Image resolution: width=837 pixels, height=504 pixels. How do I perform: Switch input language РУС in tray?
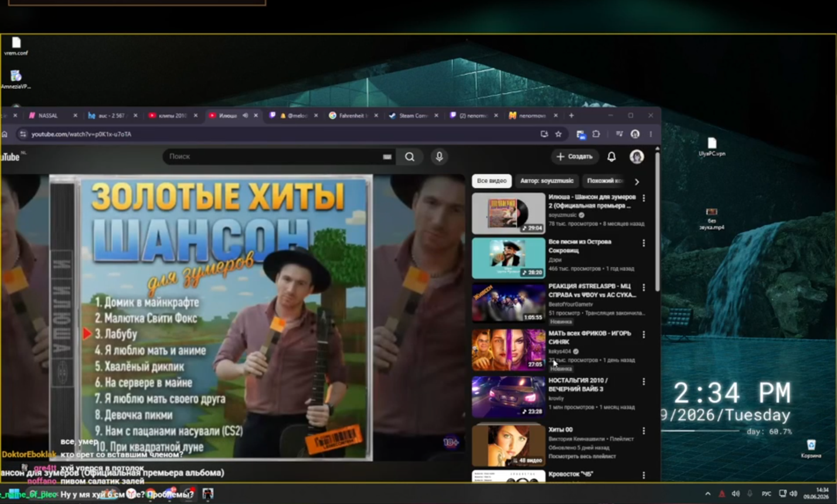[x=766, y=493]
